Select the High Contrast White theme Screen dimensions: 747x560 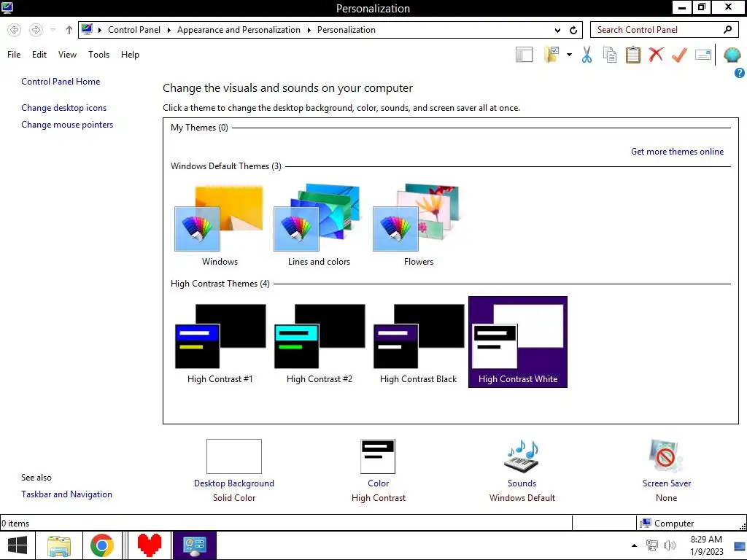[518, 342]
